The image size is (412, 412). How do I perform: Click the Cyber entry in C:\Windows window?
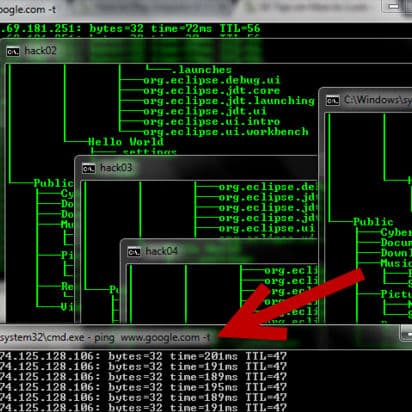[396, 233]
